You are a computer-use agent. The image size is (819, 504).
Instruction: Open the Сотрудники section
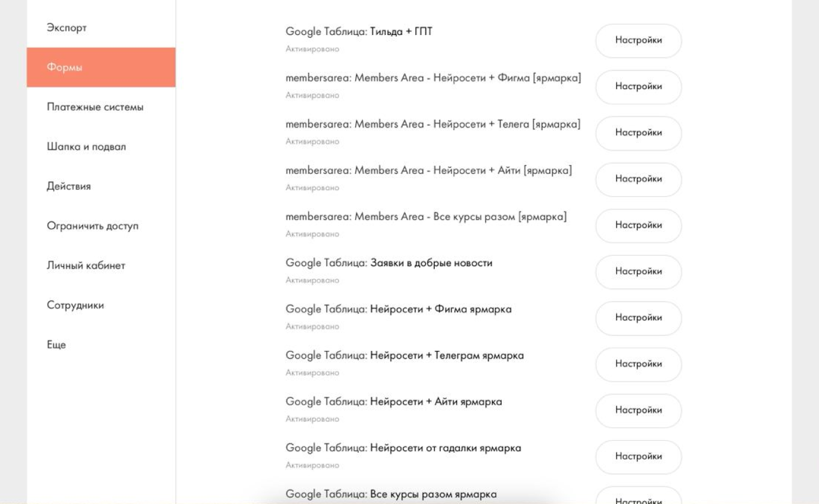75,305
